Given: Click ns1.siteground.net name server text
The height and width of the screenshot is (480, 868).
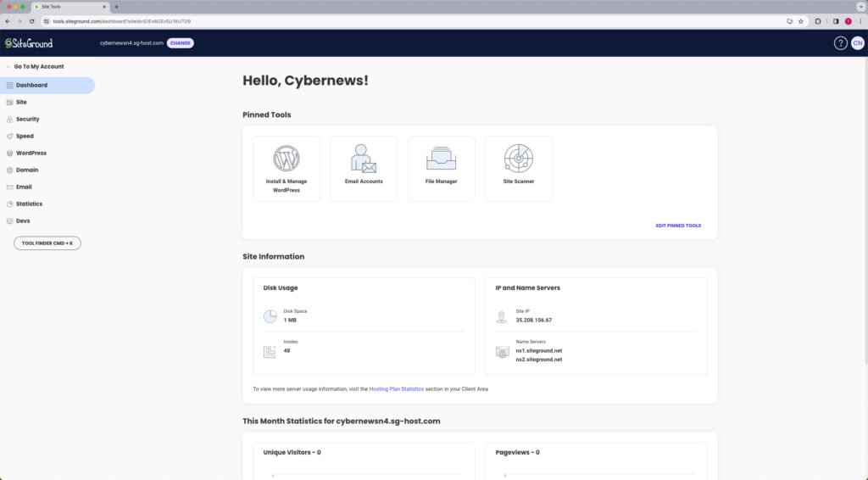Looking at the screenshot, I should coord(538,351).
